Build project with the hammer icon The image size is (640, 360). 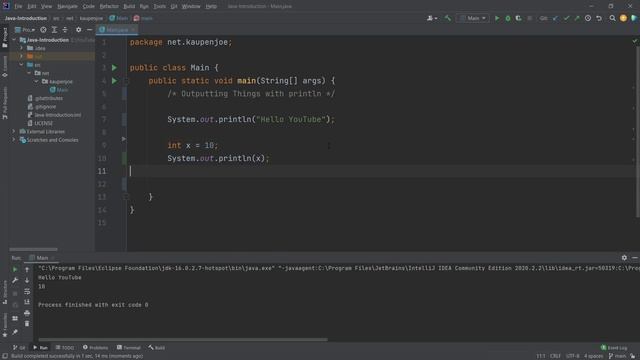click(x=448, y=18)
